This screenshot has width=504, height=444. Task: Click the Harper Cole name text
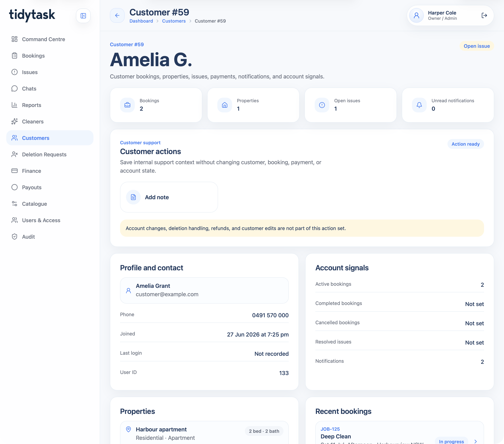click(x=442, y=13)
